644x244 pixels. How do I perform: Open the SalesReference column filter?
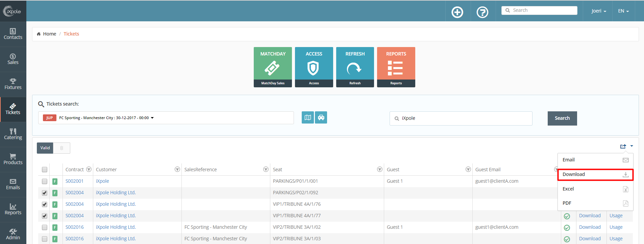266,169
